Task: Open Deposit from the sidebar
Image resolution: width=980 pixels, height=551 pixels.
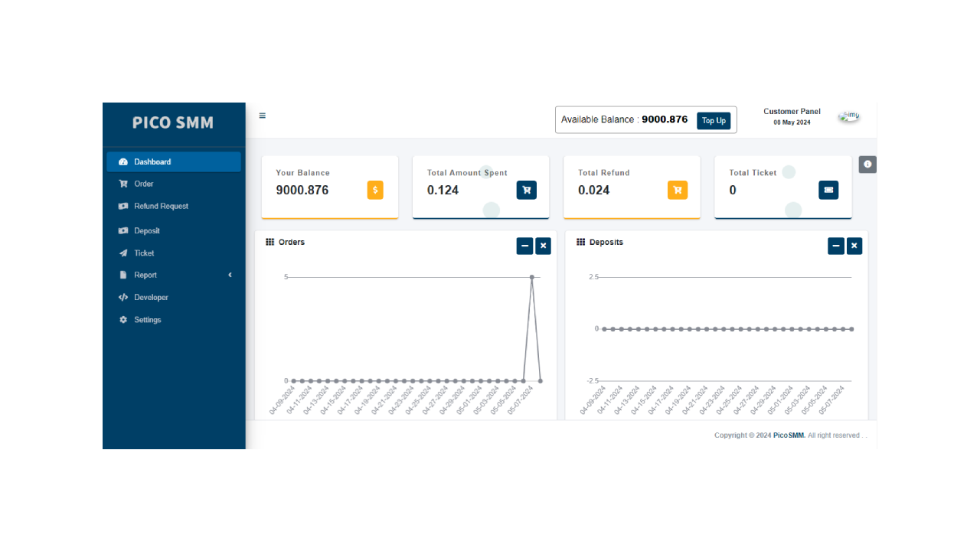Action: [174, 230]
